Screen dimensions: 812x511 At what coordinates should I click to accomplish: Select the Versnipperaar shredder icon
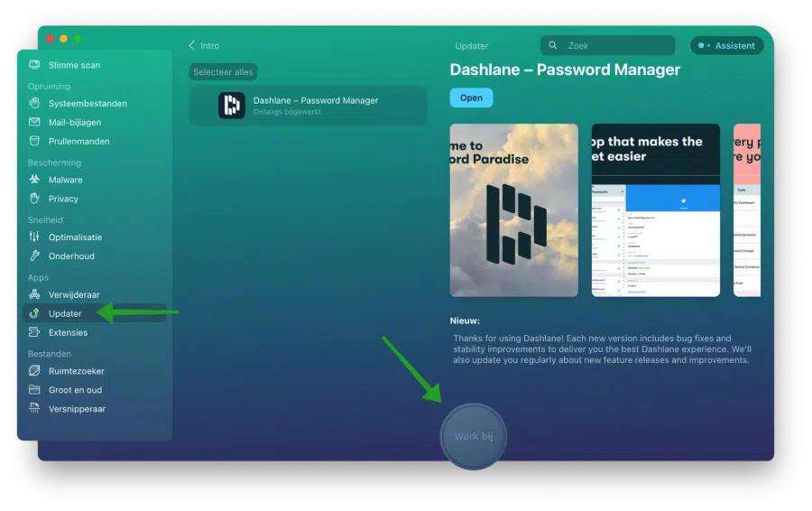pos(34,408)
